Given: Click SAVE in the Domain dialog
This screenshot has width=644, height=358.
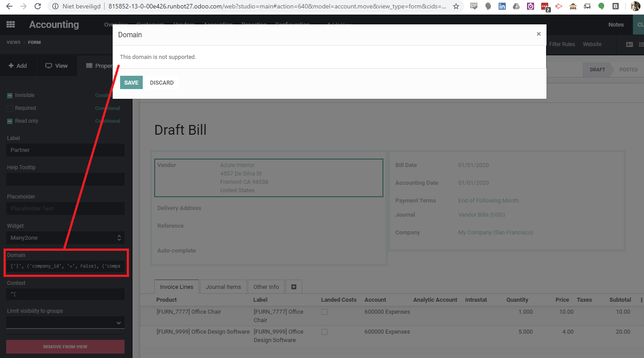Looking at the screenshot, I should pos(131,82).
